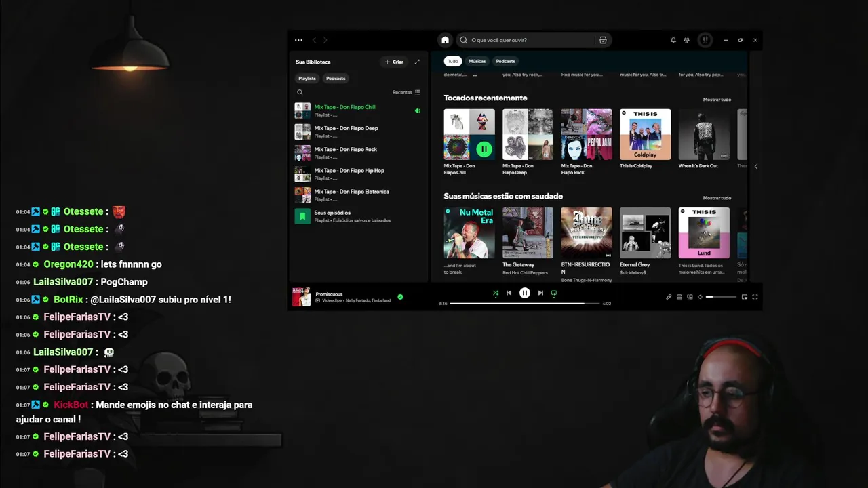Image resolution: width=868 pixels, height=488 pixels.
Task: Open Mix Tape - Don Fiapo Deep in library
Action: tap(357, 131)
